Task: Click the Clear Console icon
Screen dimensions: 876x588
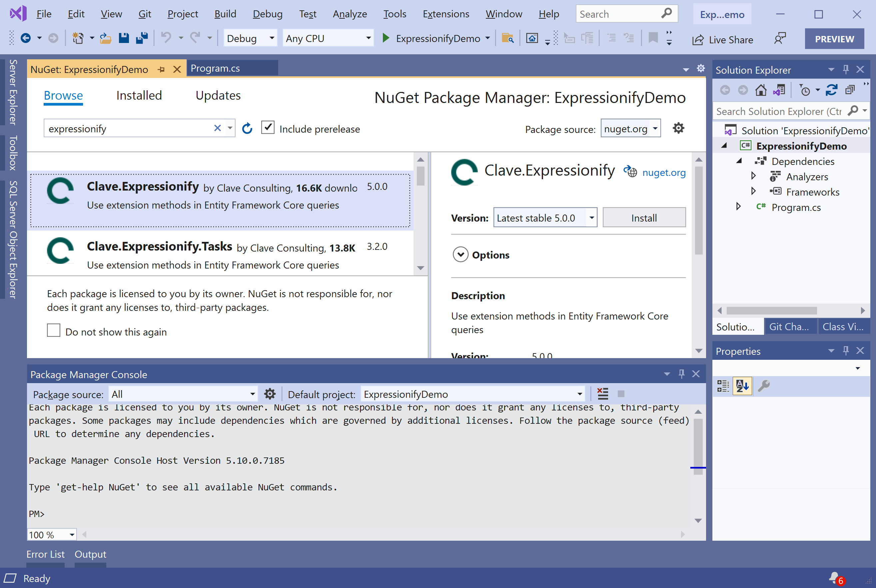Action: (x=603, y=394)
